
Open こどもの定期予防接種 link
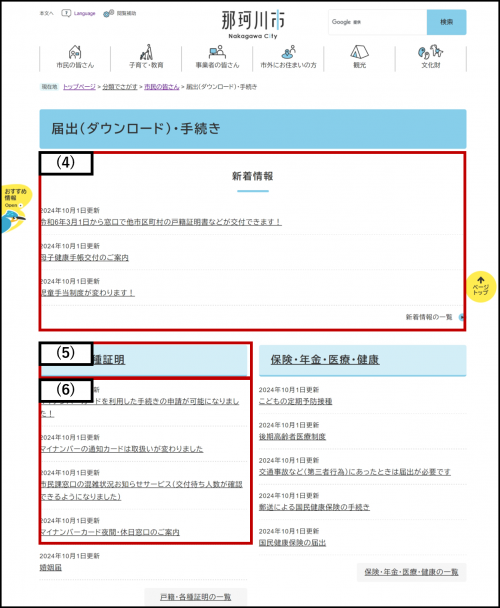[296, 401]
